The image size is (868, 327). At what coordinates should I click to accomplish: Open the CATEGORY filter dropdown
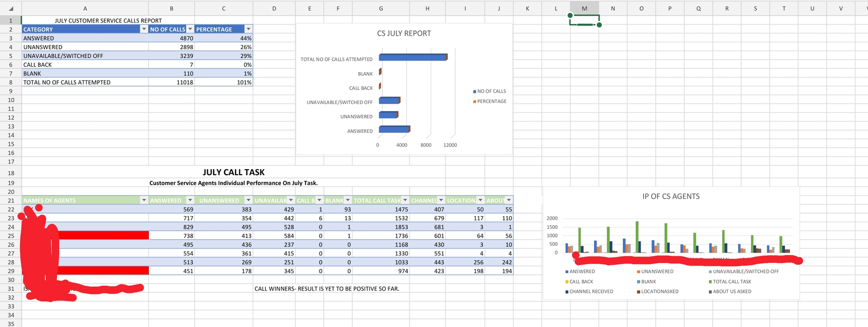(144, 29)
